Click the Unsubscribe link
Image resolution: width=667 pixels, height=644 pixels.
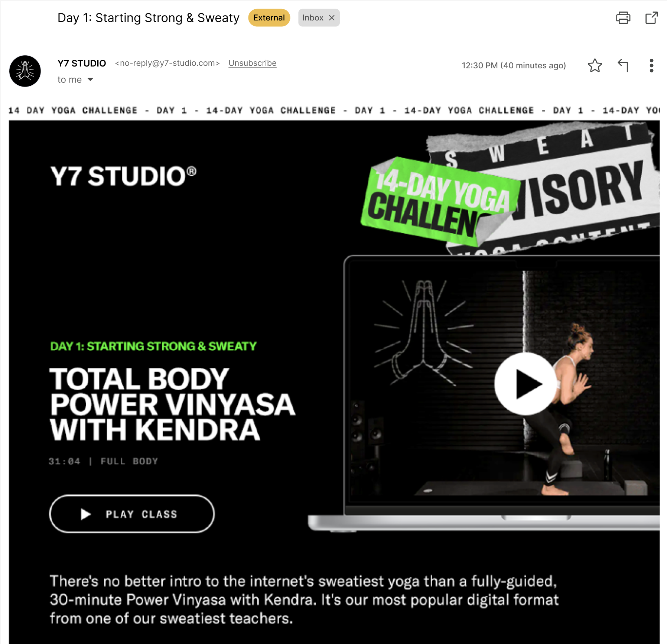(253, 63)
